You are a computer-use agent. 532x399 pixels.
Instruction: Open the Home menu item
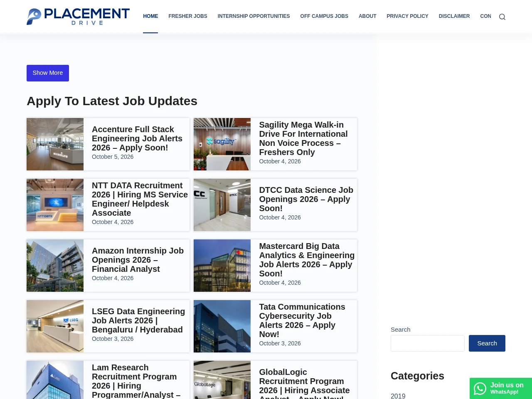point(150,16)
